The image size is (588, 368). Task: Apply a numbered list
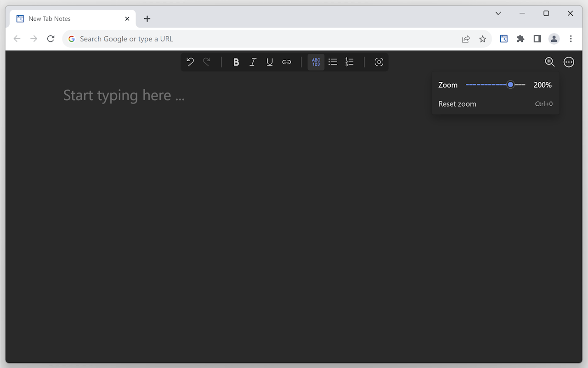(x=350, y=62)
